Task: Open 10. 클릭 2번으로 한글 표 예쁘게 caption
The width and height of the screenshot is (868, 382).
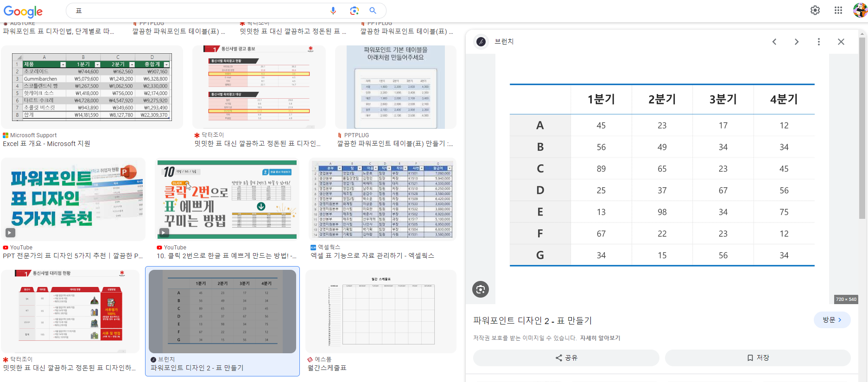Action: coord(227,256)
